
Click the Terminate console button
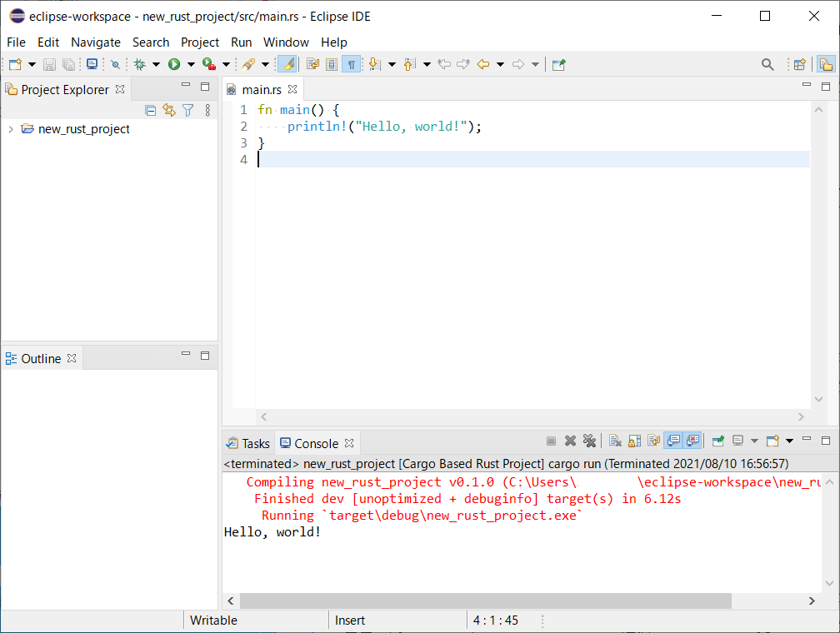coord(551,441)
